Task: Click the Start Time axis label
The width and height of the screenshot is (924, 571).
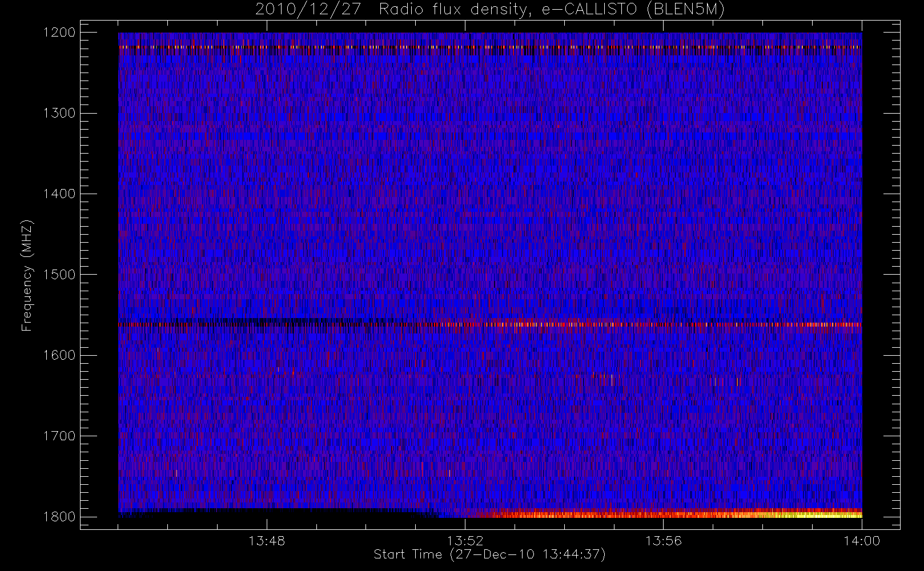Action: 489,554
